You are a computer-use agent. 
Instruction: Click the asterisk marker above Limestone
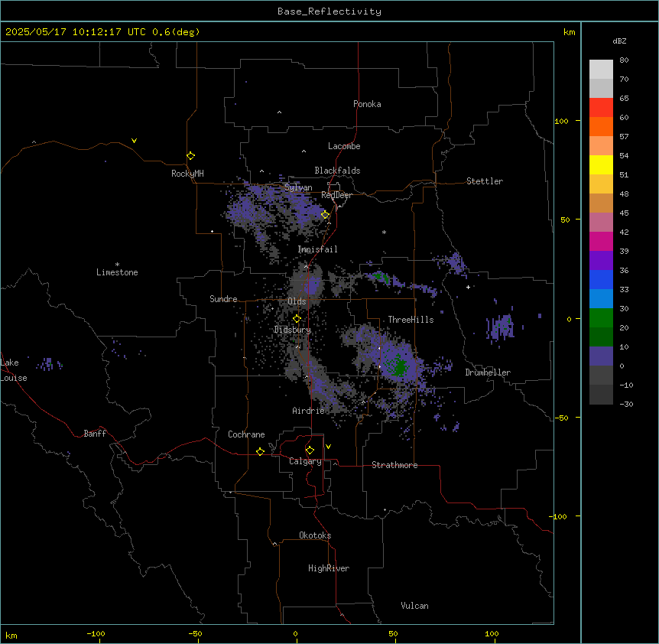117,265
